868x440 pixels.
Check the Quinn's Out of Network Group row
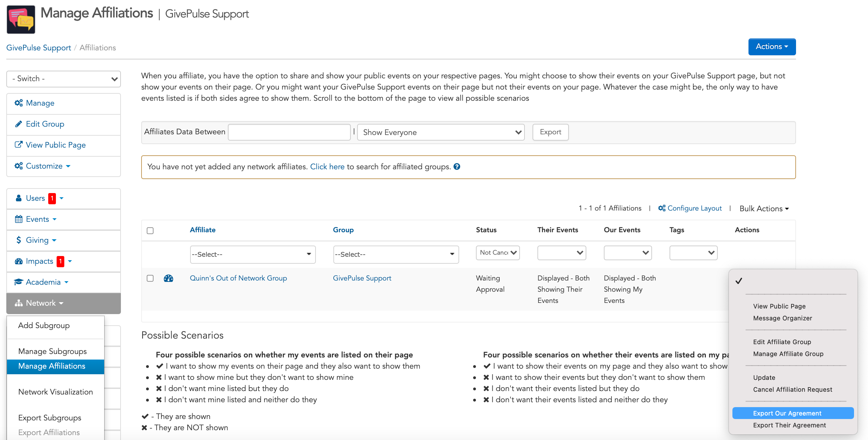[x=150, y=278]
